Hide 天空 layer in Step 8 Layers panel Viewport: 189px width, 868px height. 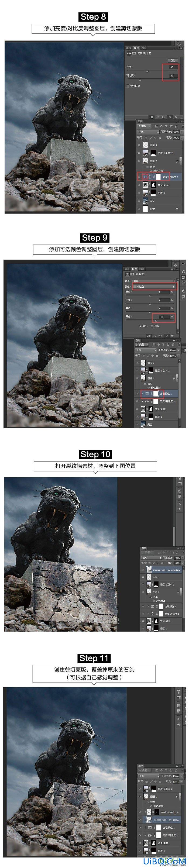tap(139, 201)
